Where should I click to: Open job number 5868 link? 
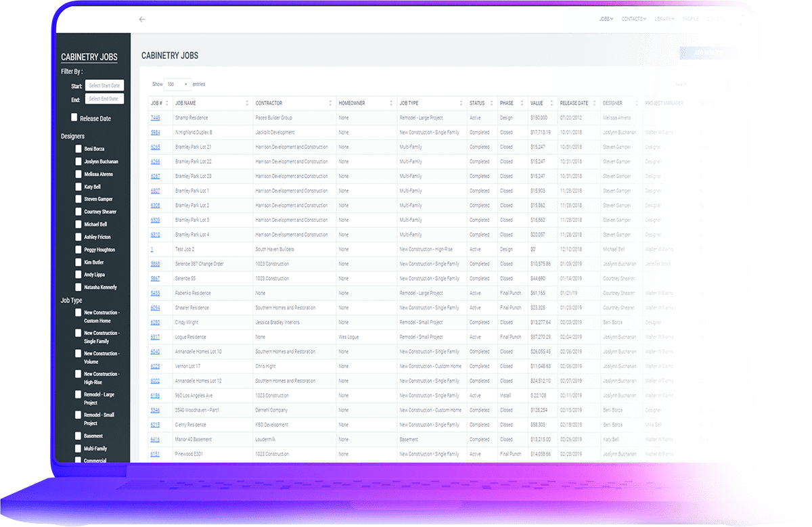point(155,264)
